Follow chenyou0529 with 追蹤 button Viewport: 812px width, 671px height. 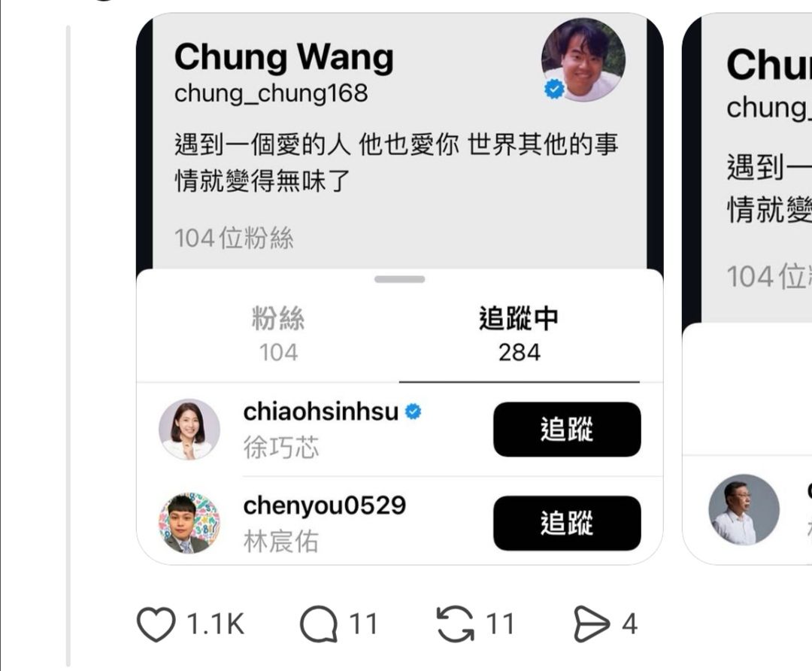567,523
